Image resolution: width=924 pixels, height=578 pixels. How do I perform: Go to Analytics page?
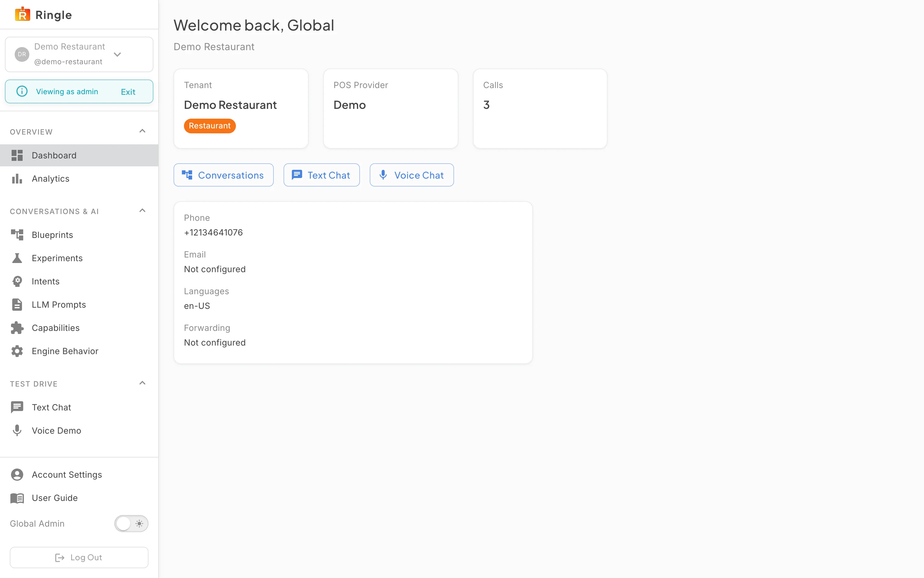point(79,179)
